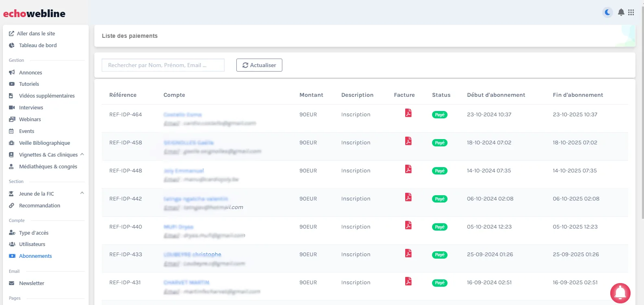The image size is (644, 305).
Task: Click the floating red bell button
Action: (x=620, y=293)
